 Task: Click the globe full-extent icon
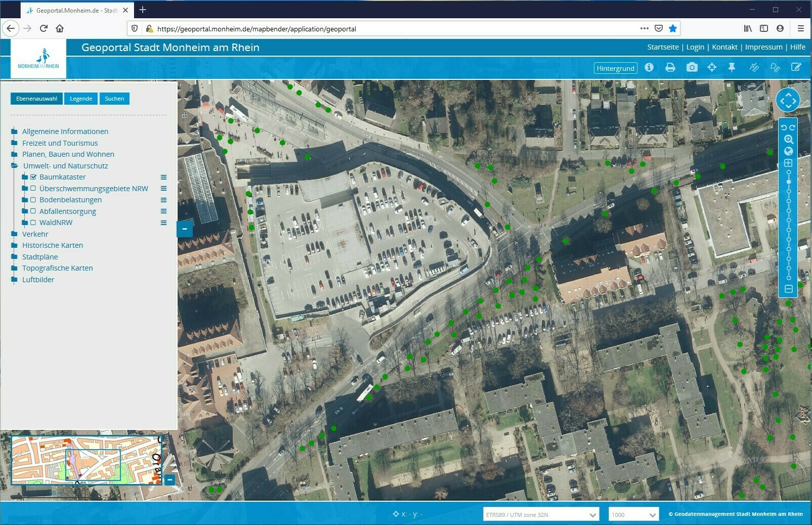(x=788, y=151)
